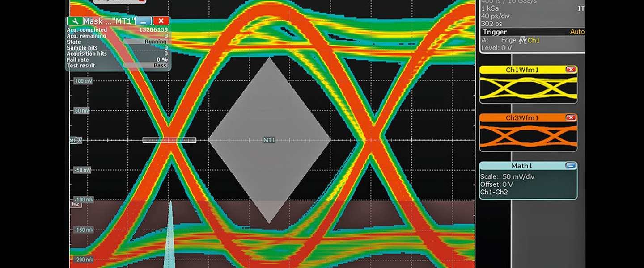Close the Ch1Wfm1 signal icon
644x268 pixels.
coord(570,70)
